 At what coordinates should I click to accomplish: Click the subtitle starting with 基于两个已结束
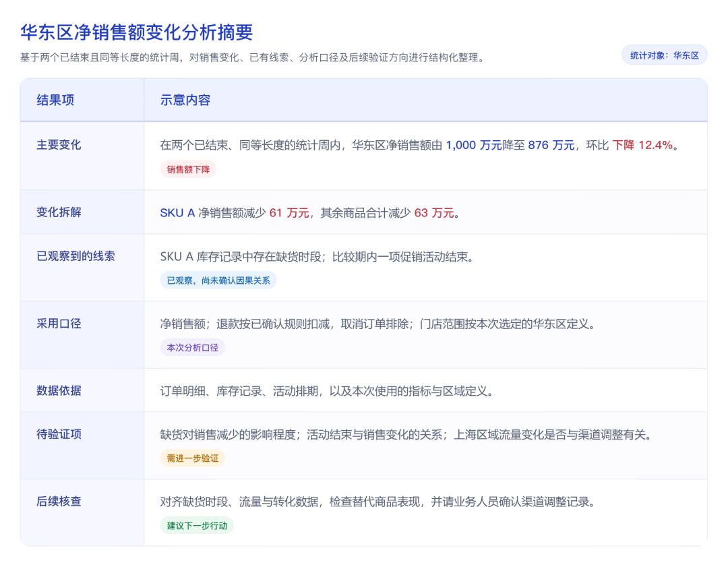(253, 57)
